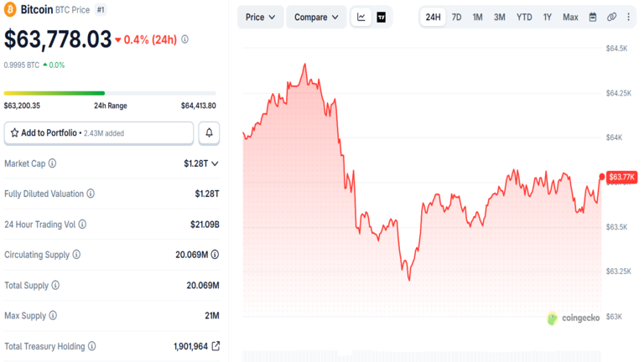Image resolution: width=644 pixels, height=362 pixels.
Task: Click the 24h Range progress bar
Action: pos(110,93)
